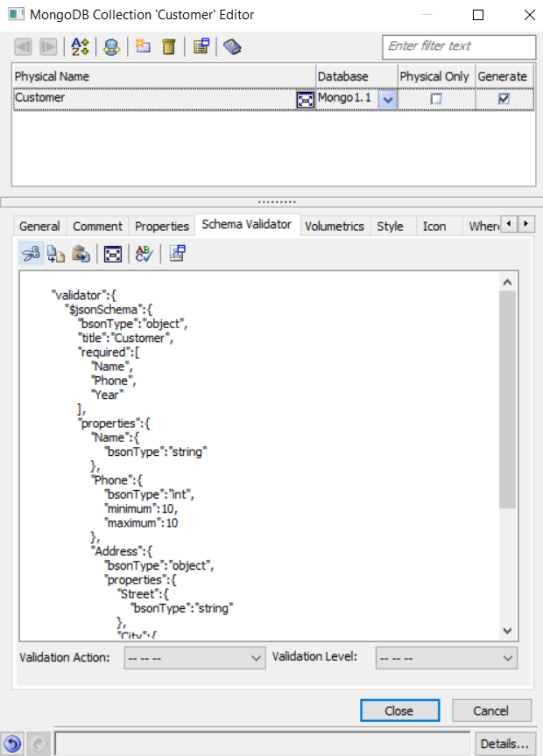Click the blue database arrows toolbar icon
This screenshot has height=756, width=543.
point(111,47)
